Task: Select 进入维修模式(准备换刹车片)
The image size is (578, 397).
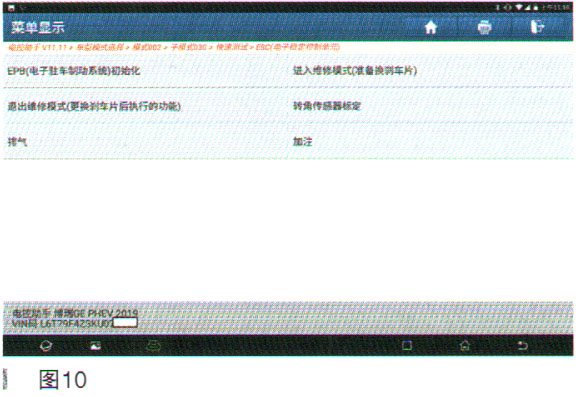Action: (x=355, y=71)
